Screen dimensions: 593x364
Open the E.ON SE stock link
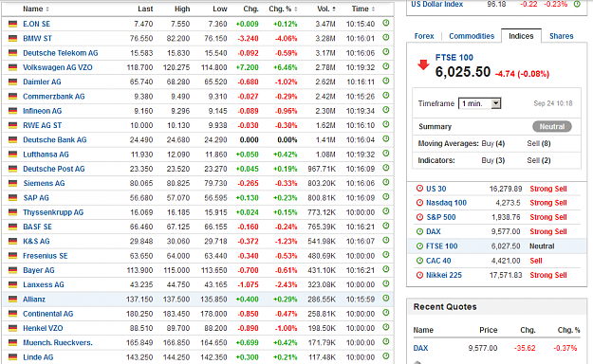[x=36, y=24]
